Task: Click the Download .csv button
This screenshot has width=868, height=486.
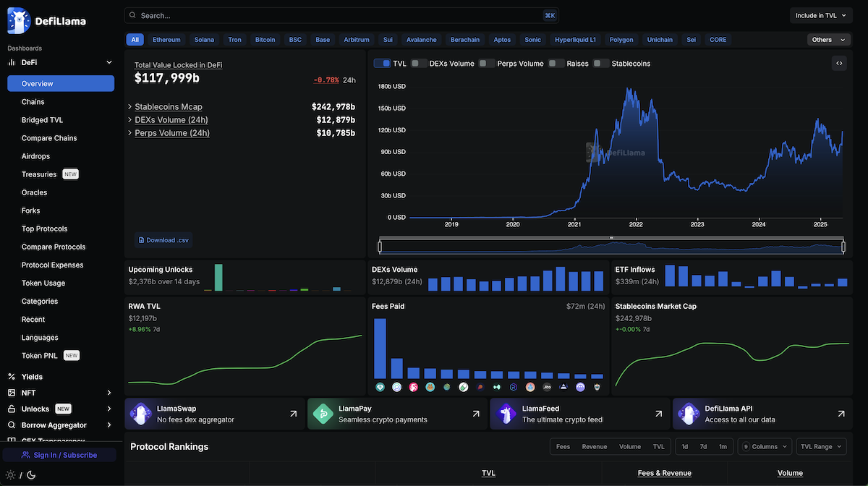Action: pyautogui.click(x=164, y=240)
